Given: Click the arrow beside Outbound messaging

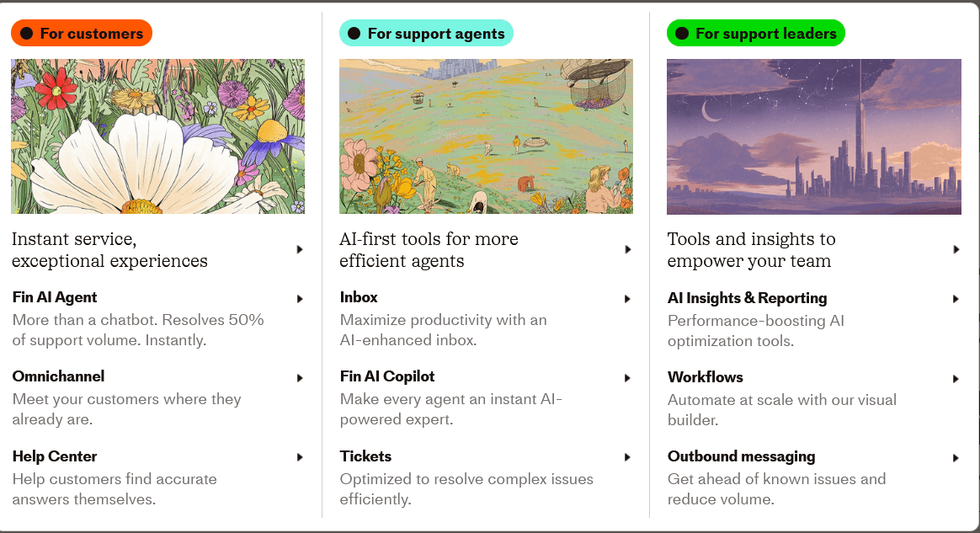Looking at the screenshot, I should point(956,458).
